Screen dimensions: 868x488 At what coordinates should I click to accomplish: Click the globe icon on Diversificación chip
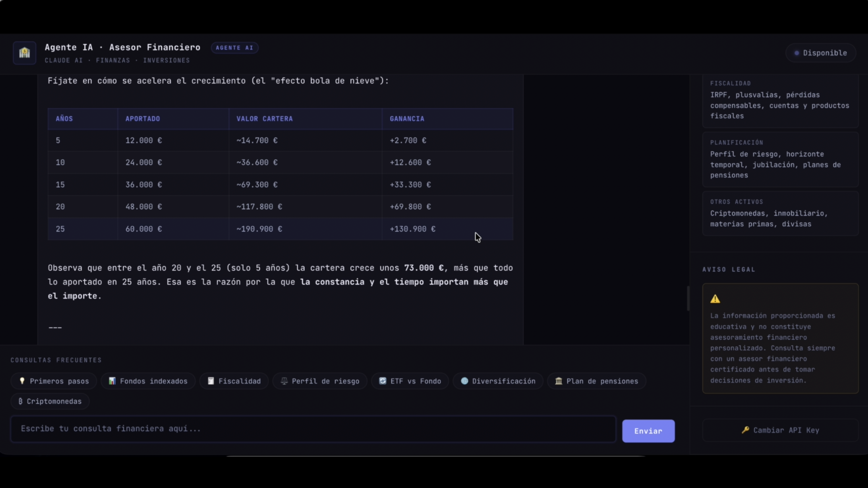[464, 381]
